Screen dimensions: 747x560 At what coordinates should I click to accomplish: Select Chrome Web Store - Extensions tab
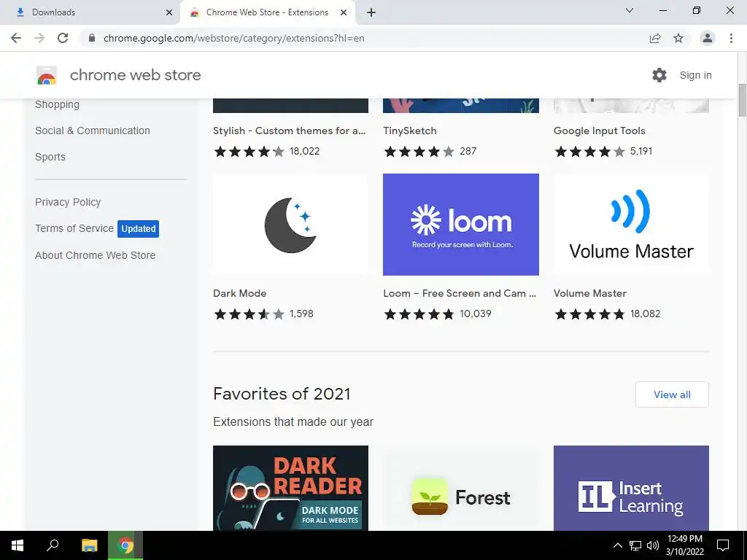pos(267,12)
